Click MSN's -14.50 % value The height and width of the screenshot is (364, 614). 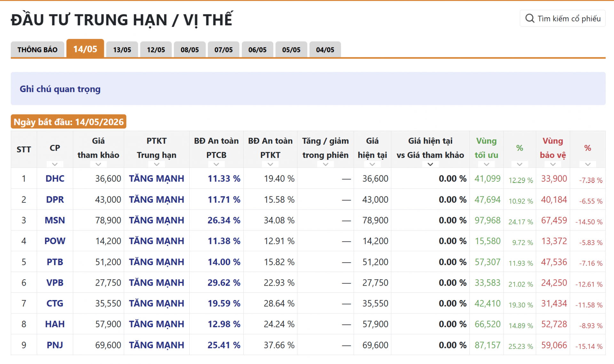click(589, 222)
